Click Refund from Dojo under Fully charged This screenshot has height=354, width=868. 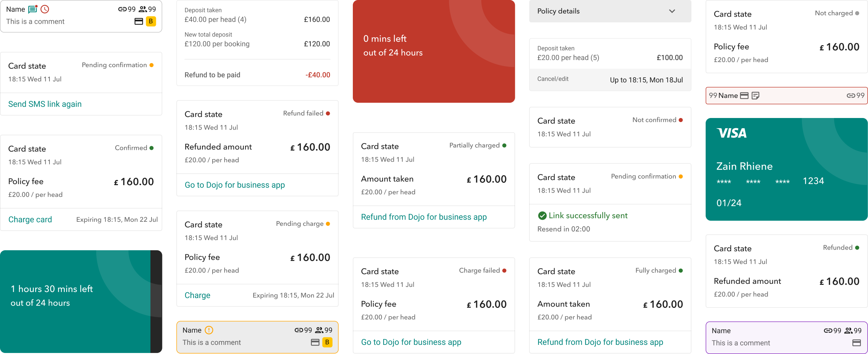(x=600, y=342)
